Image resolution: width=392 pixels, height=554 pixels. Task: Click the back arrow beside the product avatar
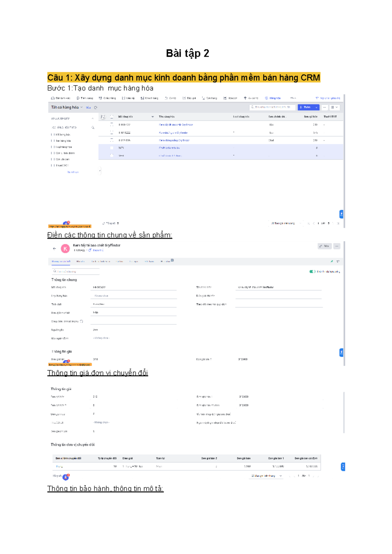point(55,249)
